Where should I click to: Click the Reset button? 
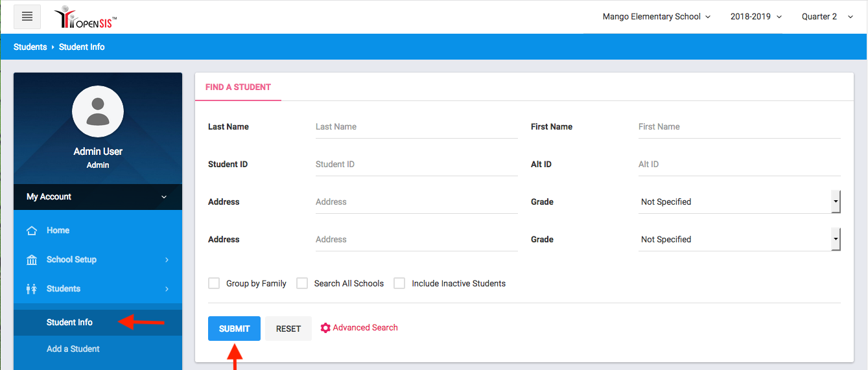288,329
